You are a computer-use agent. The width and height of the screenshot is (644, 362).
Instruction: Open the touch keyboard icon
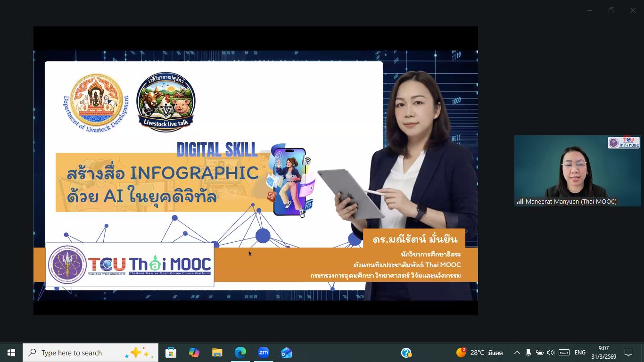[x=564, y=353]
